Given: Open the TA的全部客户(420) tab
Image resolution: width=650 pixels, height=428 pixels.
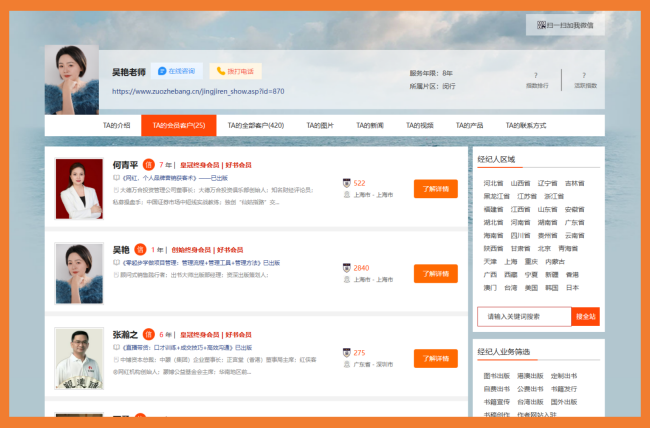Looking at the screenshot, I should tap(256, 125).
